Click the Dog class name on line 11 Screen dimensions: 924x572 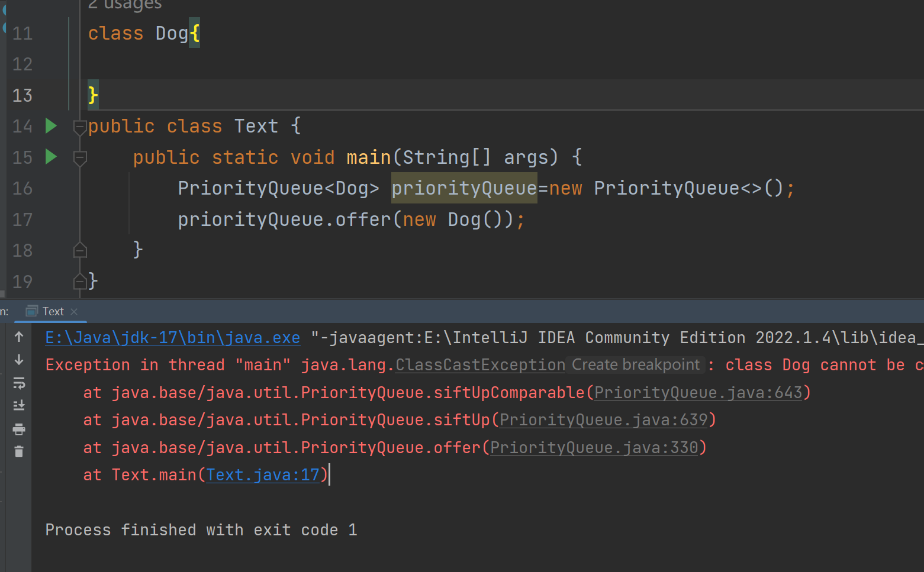tap(172, 33)
